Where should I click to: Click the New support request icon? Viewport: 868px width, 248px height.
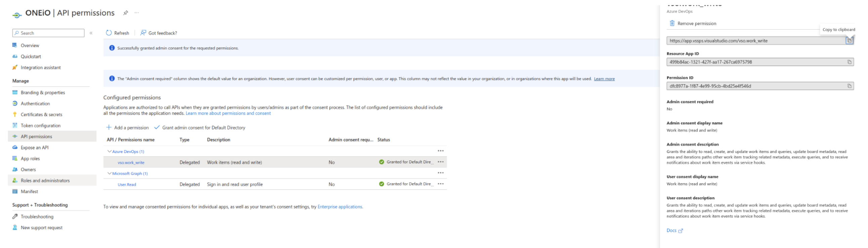(15, 228)
